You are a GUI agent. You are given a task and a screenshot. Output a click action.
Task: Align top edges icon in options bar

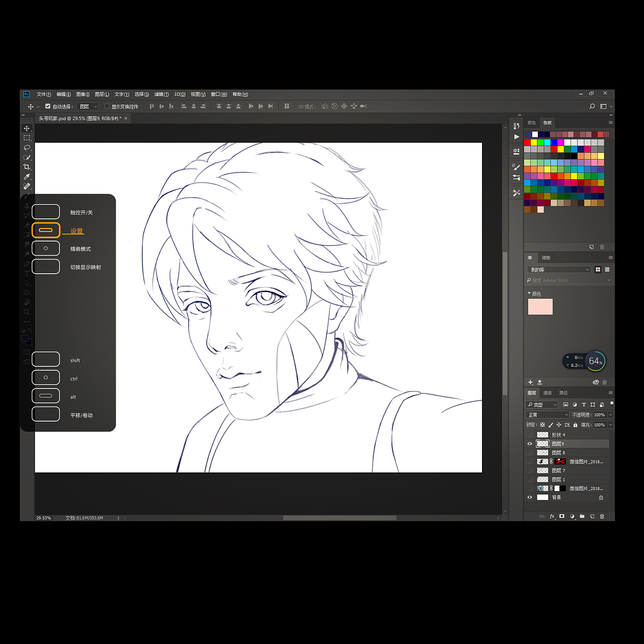click(x=151, y=106)
